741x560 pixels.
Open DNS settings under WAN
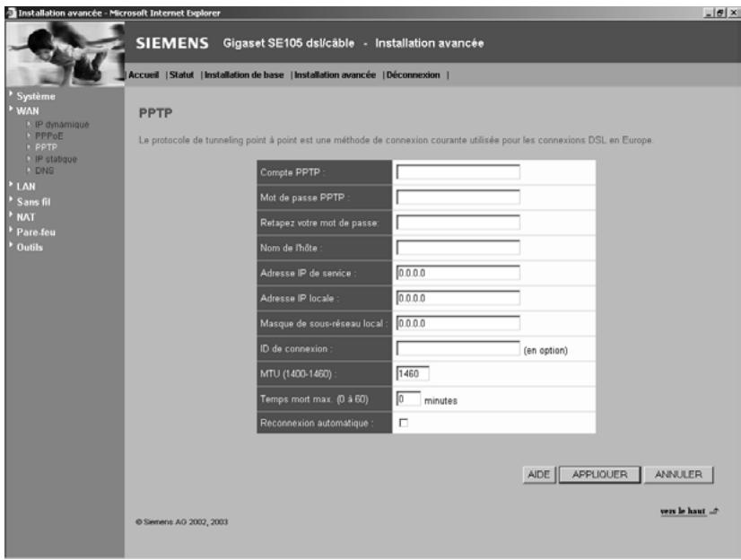point(45,171)
